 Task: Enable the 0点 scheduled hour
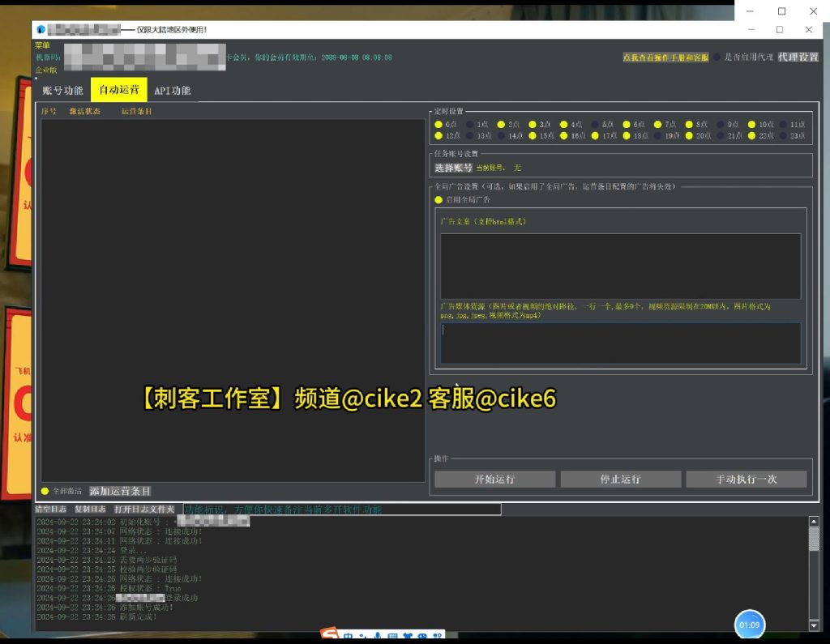pyautogui.click(x=438, y=124)
